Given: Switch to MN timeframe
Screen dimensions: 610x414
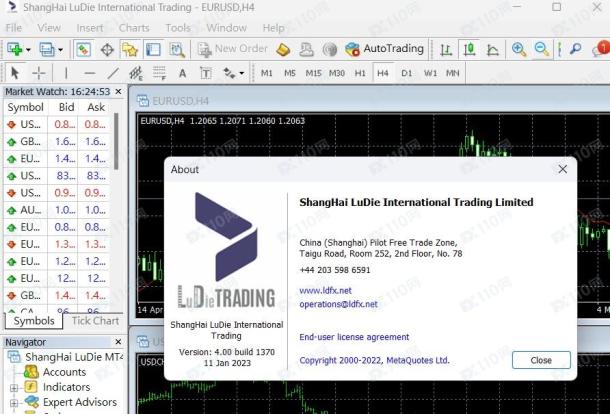Looking at the screenshot, I should [x=452, y=73].
